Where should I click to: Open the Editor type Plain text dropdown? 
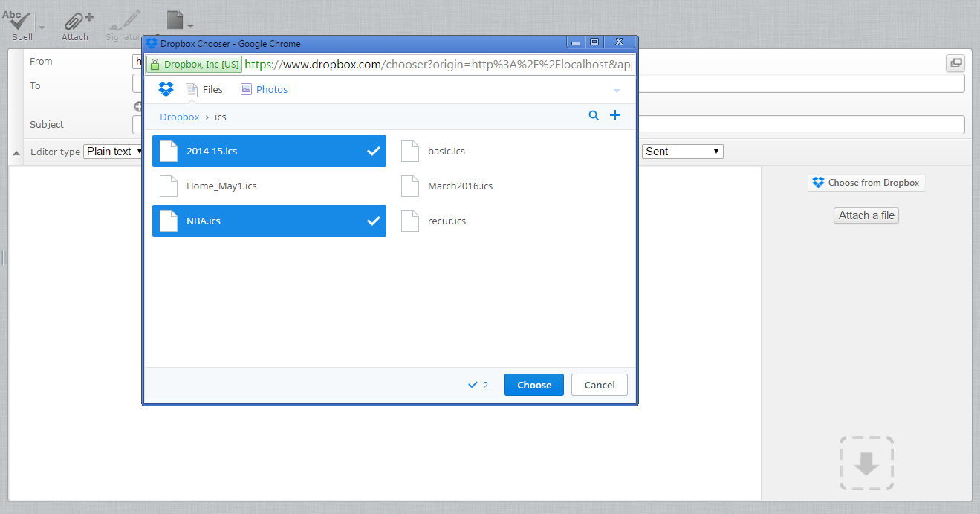(x=114, y=152)
